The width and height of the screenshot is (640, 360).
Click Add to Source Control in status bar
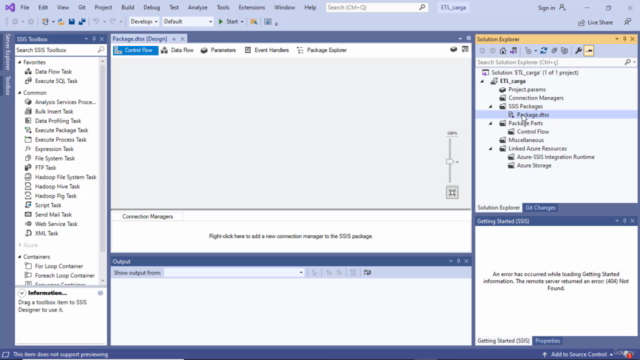coord(578,354)
